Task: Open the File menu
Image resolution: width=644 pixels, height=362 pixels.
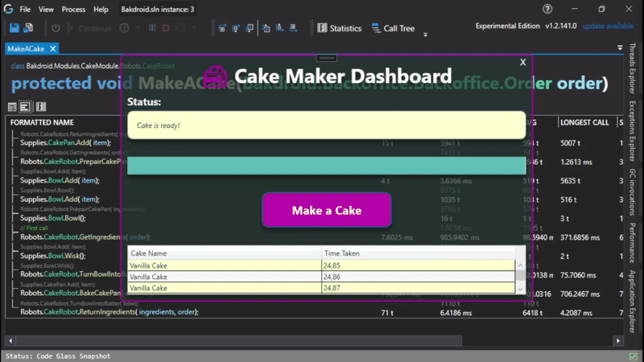Action: coord(25,10)
